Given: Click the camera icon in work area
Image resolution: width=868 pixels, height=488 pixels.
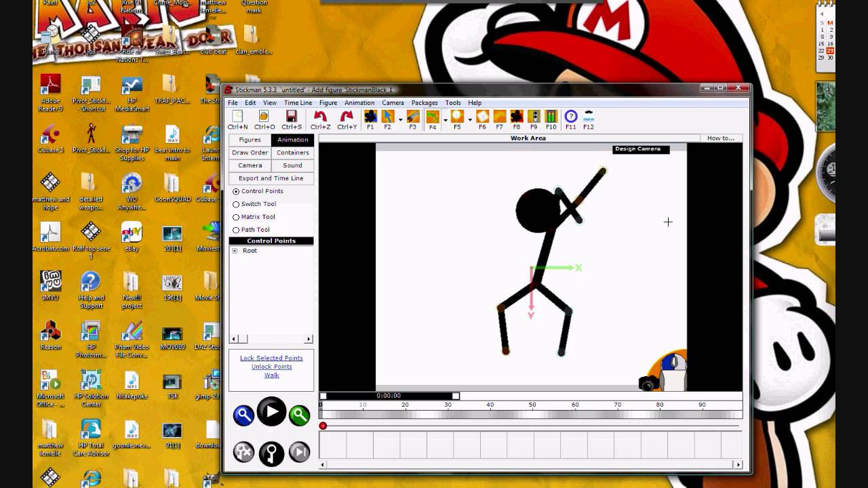Looking at the screenshot, I should [648, 384].
